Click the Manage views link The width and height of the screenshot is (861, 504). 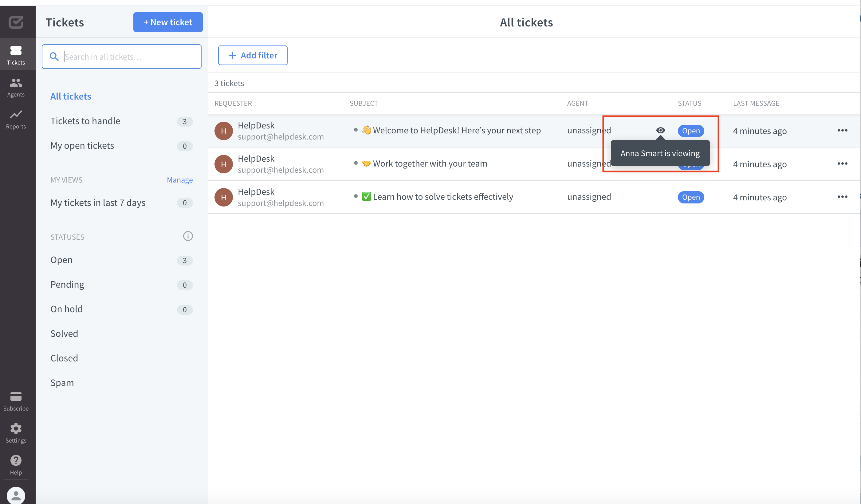(x=180, y=180)
